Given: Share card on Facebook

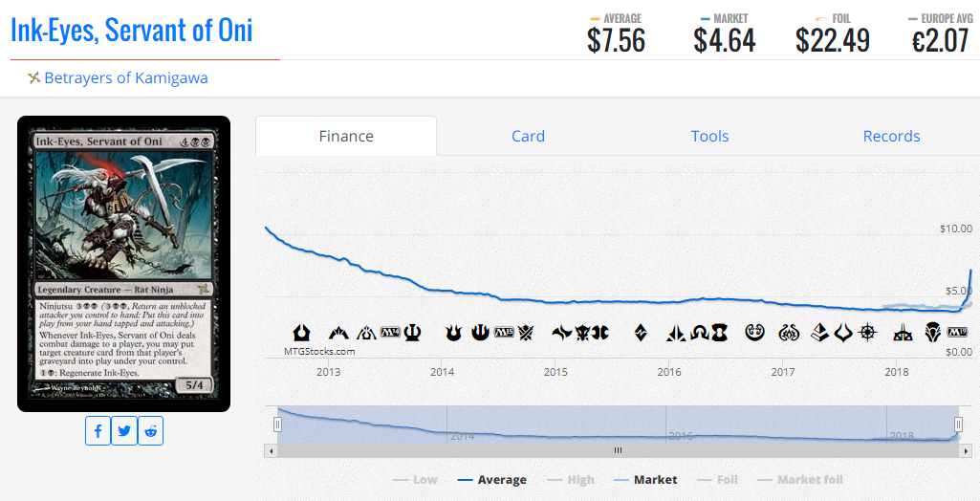Looking at the screenshot, I should [98, 431].
